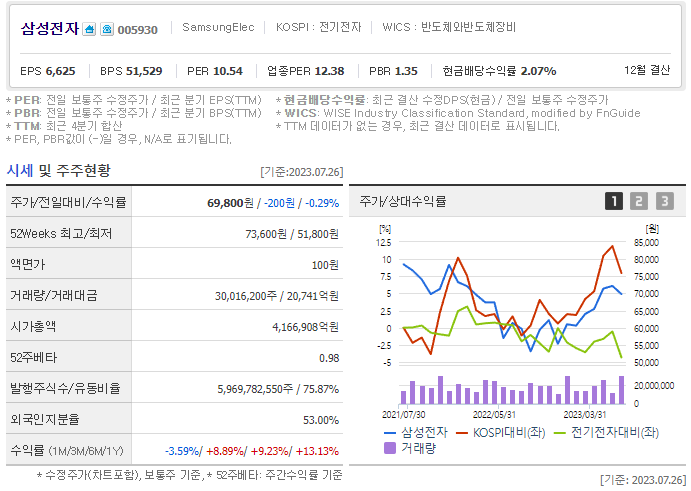Select the 액면가 value 100원

[x=325, y=265]
